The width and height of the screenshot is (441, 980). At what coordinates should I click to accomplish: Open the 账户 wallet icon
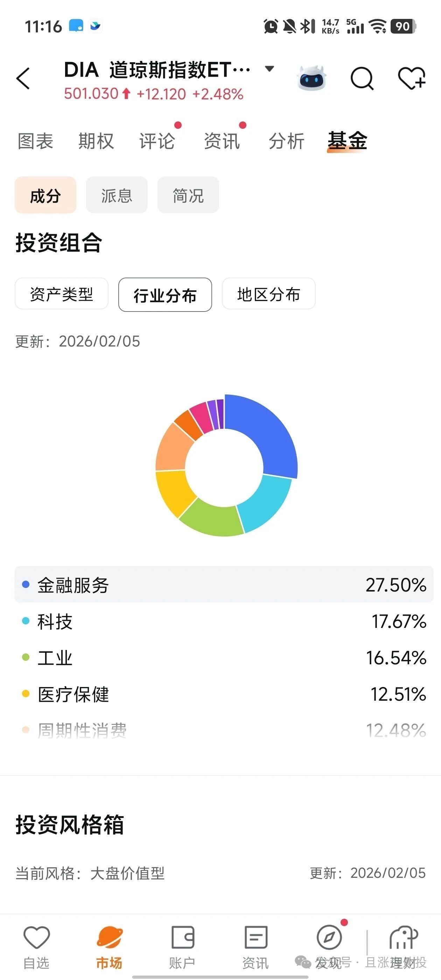183,938
